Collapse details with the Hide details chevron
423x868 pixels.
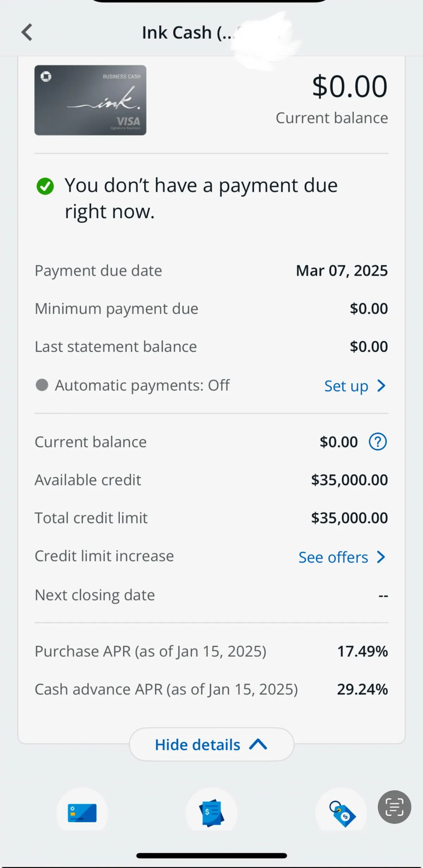(258, 744)
